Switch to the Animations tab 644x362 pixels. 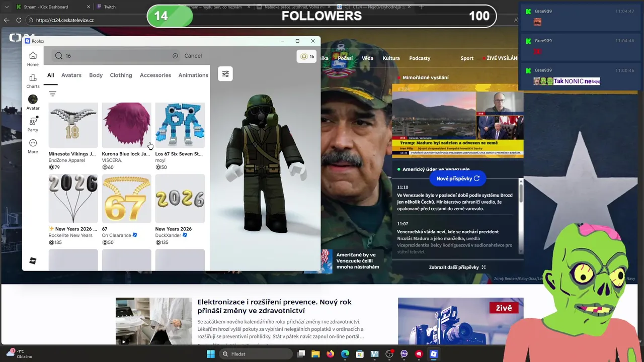(x=193, y=75)
